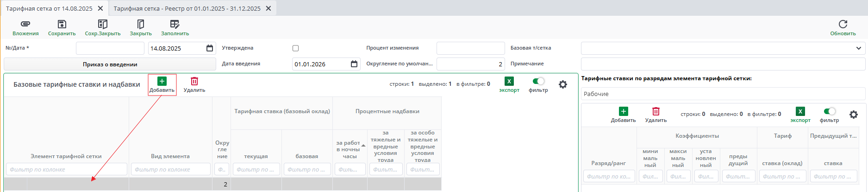Click the Сохранить save icon
The image size is (868, 192).
pyautogui.click(x=62, y=24)
